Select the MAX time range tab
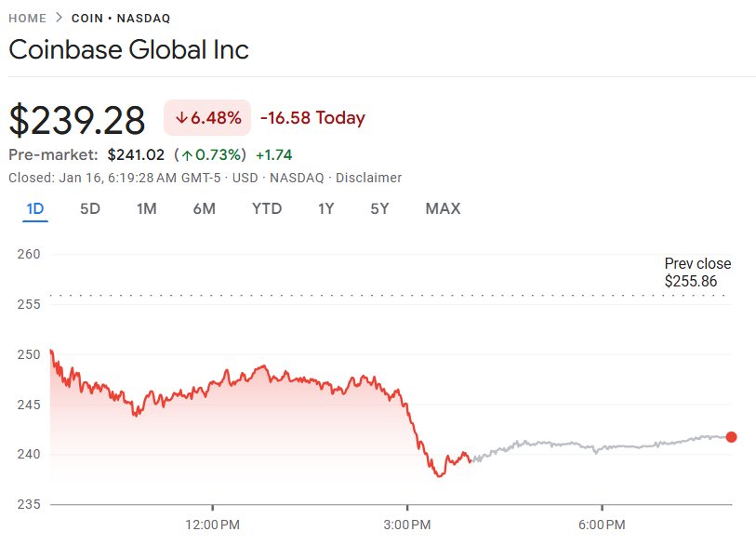Viewport: 756px width, 545px height. 443,208
